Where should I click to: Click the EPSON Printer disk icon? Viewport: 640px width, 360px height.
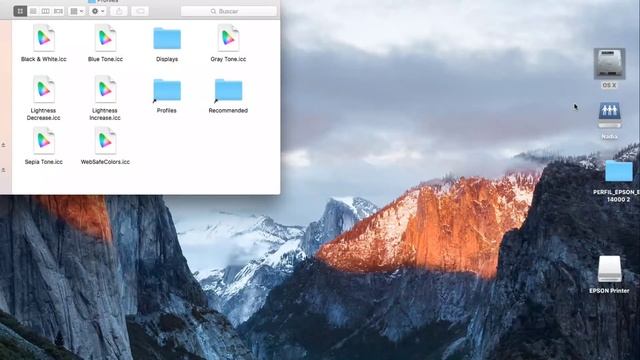pos(609,269)
